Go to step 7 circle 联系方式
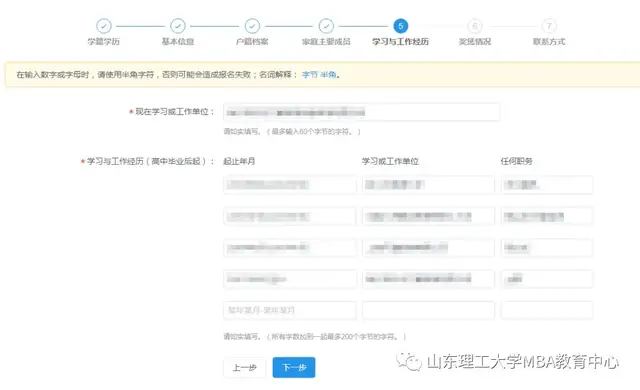This screenshot has width=640, height=390. point(549,26)
